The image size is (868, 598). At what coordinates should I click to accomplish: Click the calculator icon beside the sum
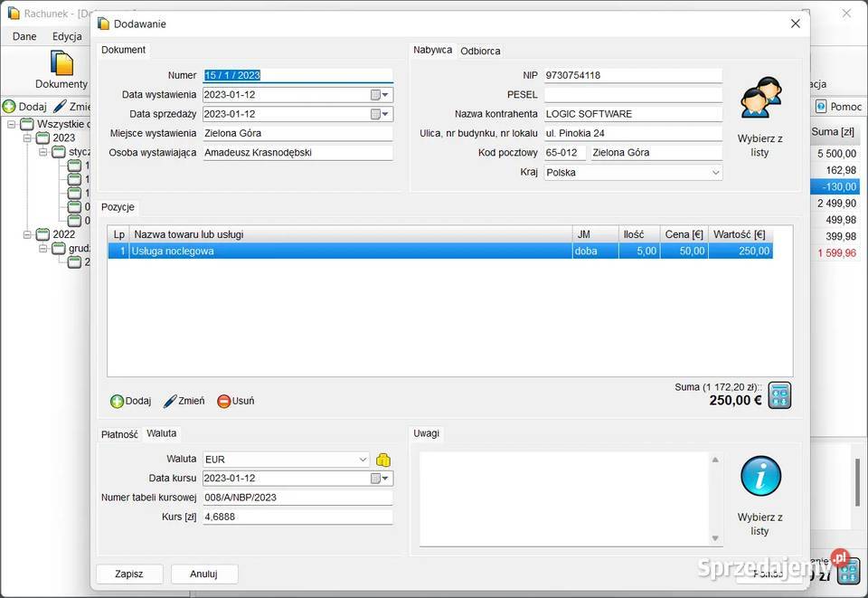(779, 395)
